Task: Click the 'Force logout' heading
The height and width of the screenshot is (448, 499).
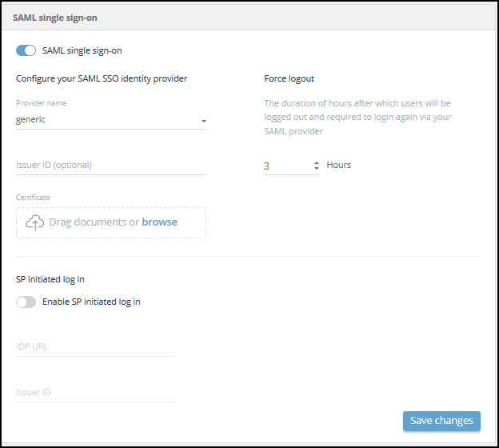Action: 289,78
